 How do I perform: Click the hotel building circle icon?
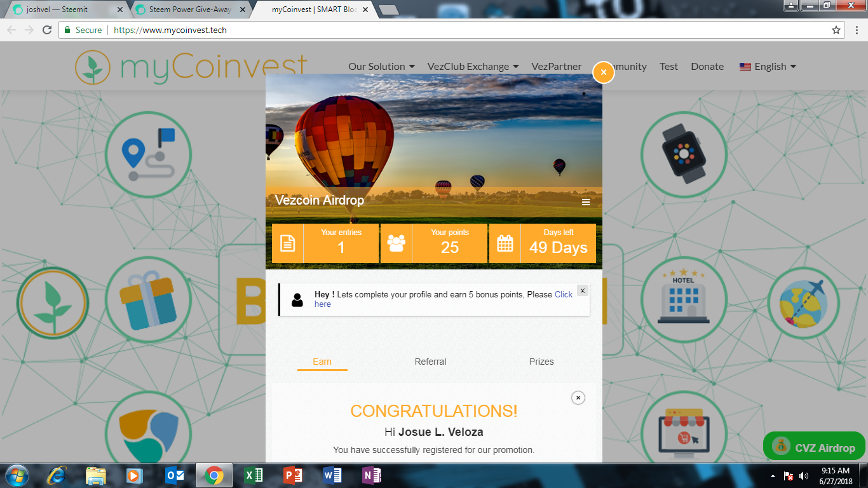pyautogui.click(x=684, y=299)
